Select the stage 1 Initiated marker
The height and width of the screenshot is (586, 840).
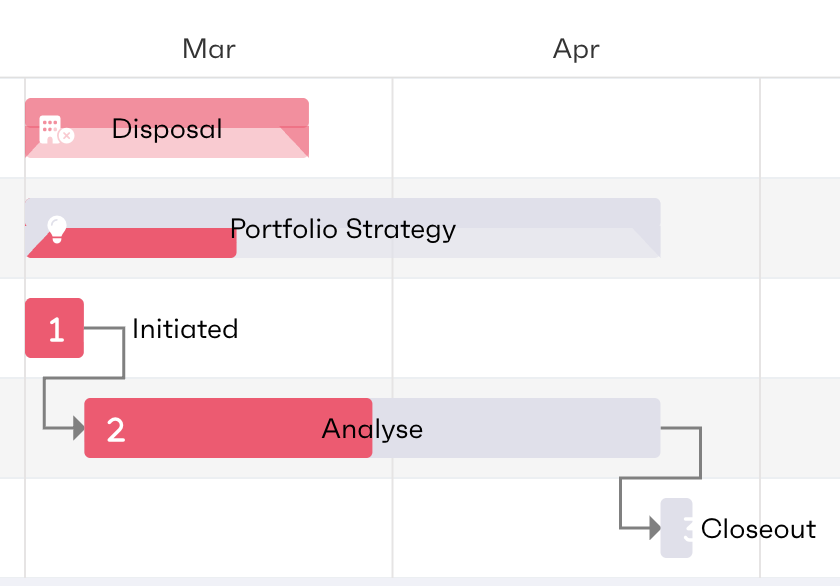(54, 328)
